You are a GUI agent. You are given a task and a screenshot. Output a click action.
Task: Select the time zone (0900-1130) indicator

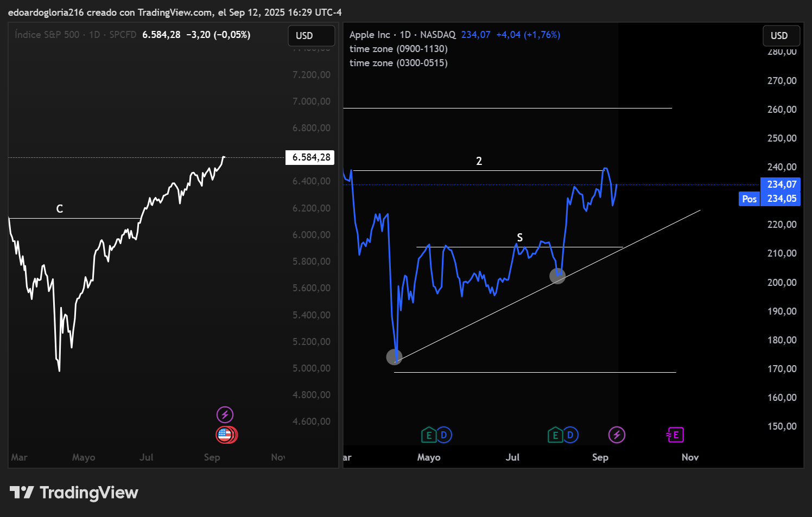pos(398,49)
